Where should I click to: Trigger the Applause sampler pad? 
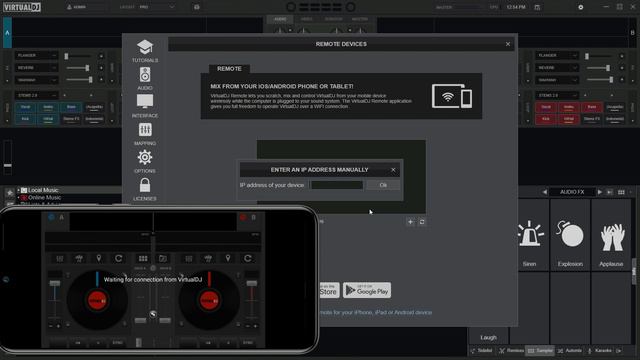point(611,236)
